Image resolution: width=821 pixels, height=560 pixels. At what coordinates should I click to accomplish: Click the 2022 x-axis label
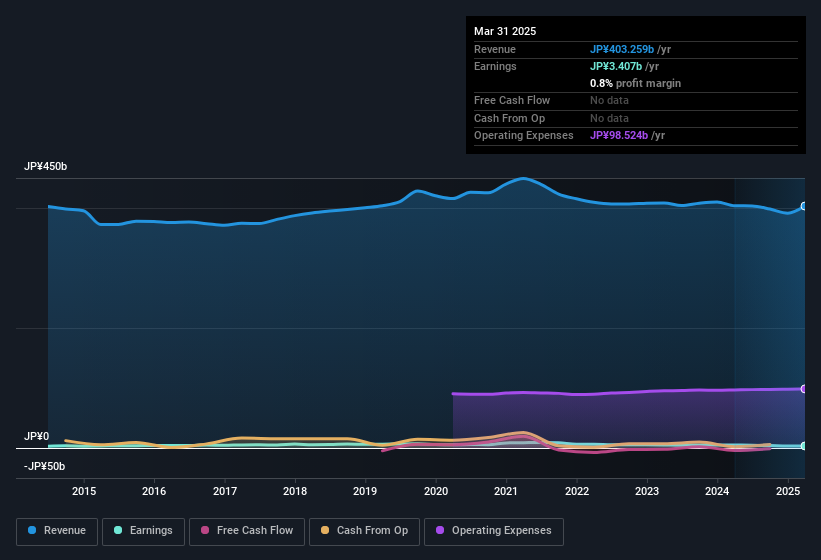tap(576, 491)
